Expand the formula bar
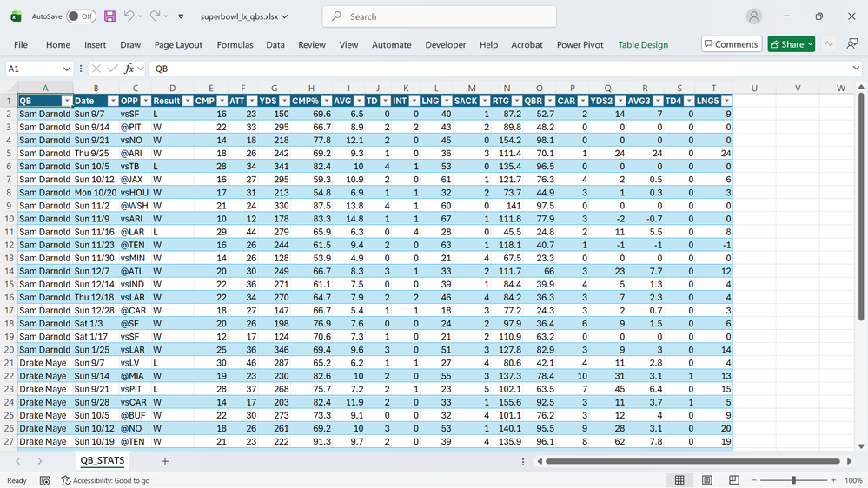The width and height of the screenshot is (868, 488). coord(856,69)
